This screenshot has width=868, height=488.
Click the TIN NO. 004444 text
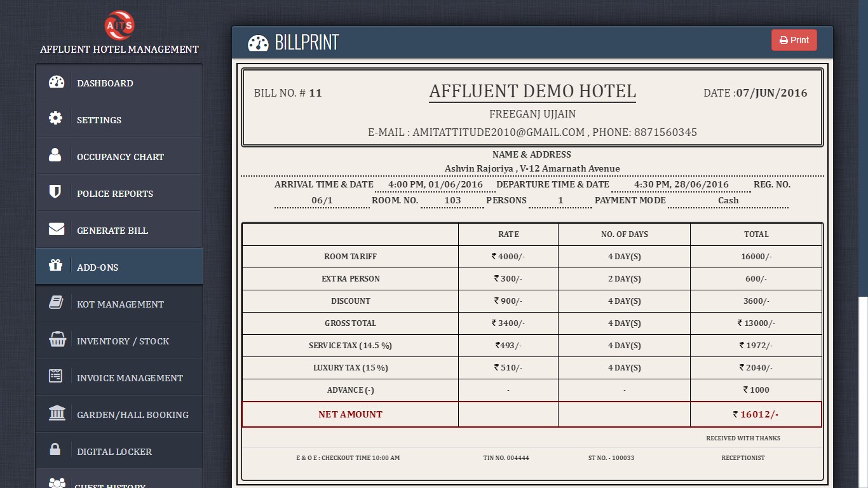click(506, 457)
